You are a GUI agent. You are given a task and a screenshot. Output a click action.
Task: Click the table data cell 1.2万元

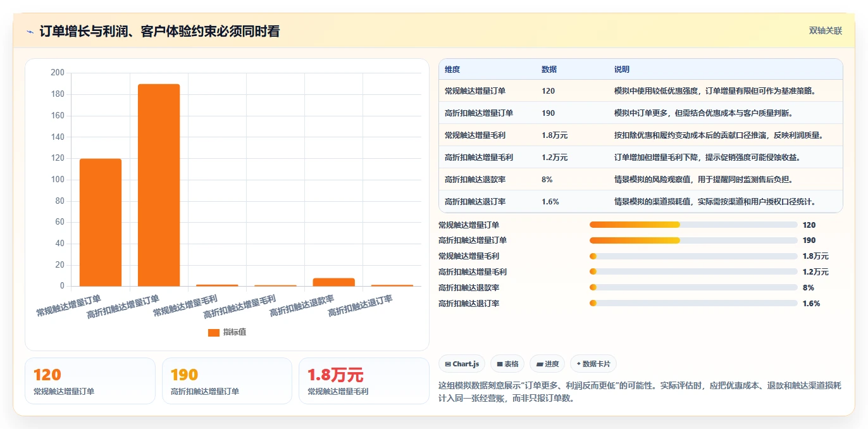(x=555, y=158)
